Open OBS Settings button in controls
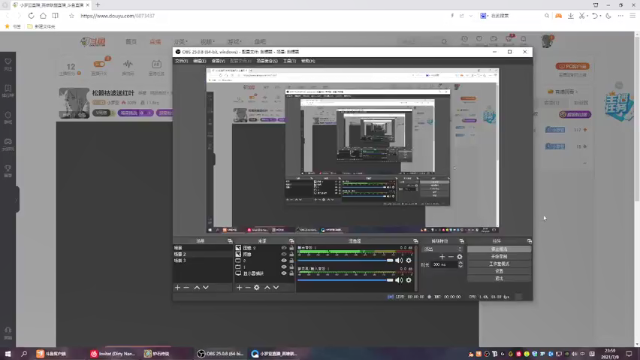This screenshot has height=360, width=640. pos(499,271)
